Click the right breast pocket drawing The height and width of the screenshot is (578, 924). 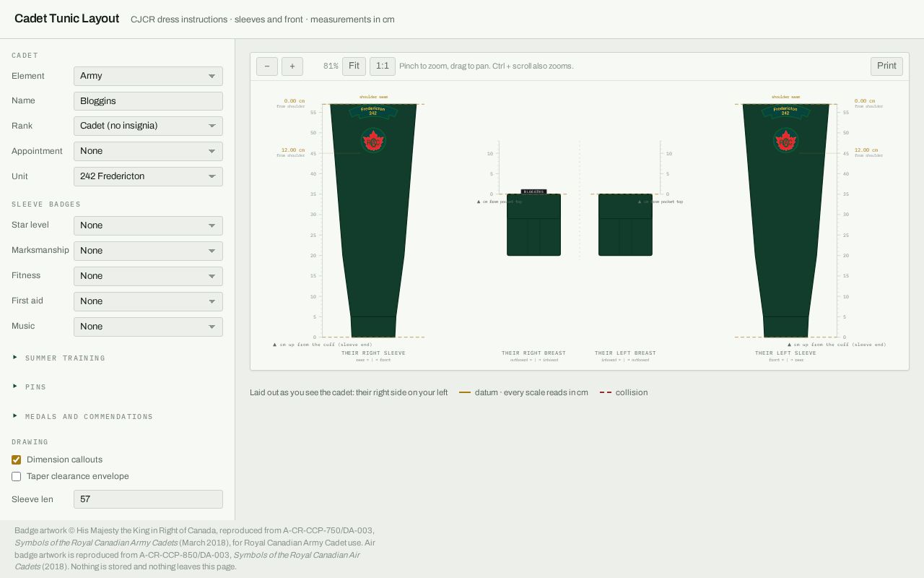coord(533,225)
